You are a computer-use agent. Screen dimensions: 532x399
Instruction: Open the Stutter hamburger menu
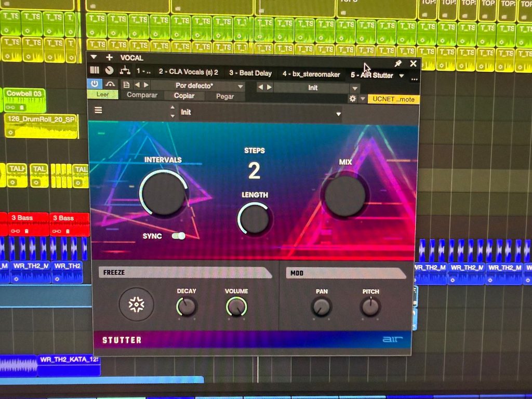(x=98, y=110)
